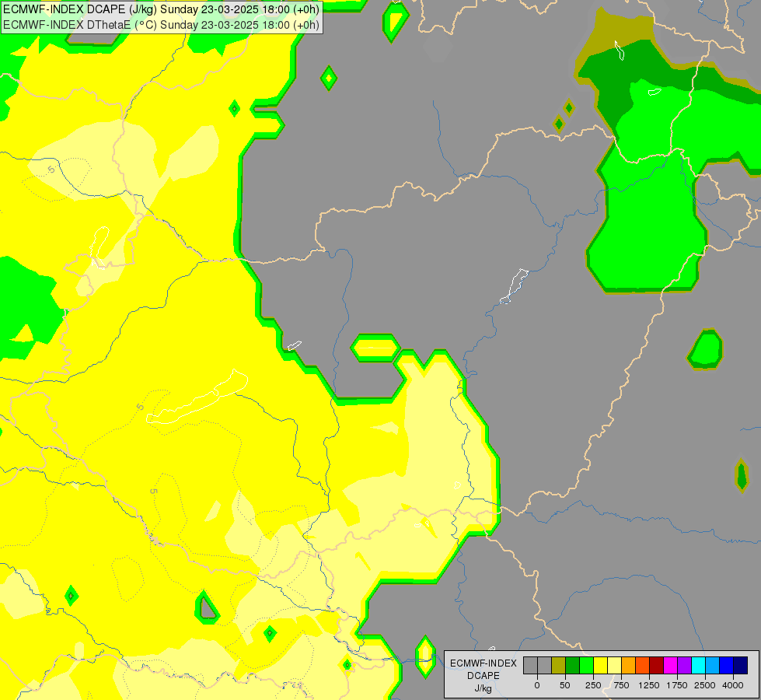Click the olive legend color swatch
The width and height of the screenshot is (761, 700).
(x=559, y=666)
